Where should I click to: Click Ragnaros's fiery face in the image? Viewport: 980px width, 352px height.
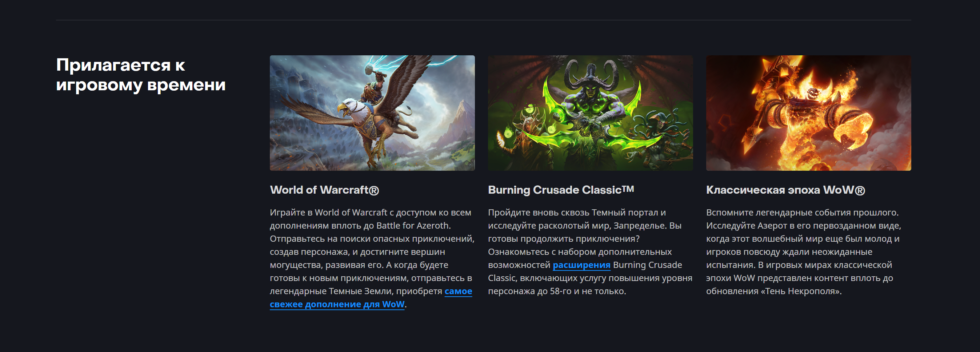point(814,94)
